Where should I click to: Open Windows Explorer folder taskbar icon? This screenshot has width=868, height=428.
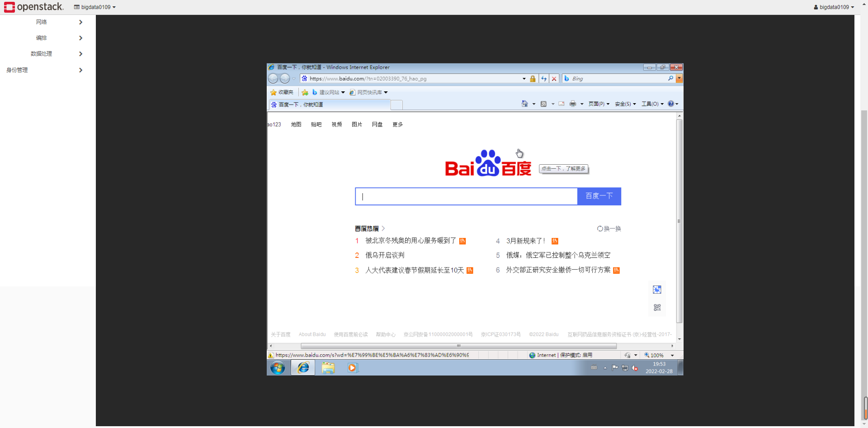[x=328, y=368]
